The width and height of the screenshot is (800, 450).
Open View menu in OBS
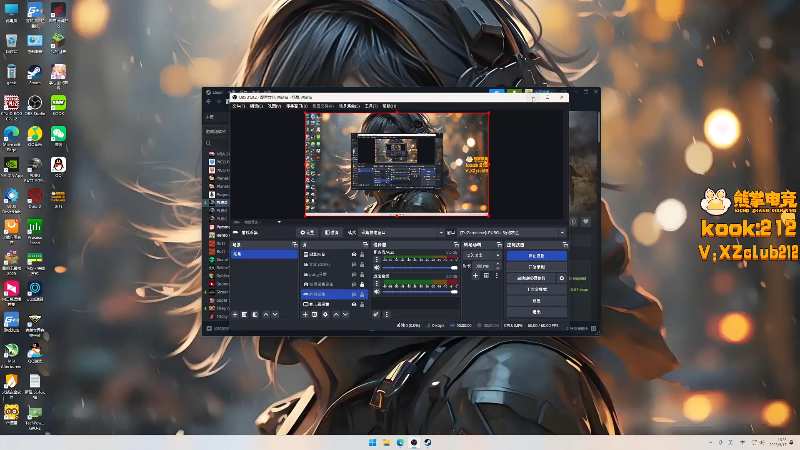[274, 106]
